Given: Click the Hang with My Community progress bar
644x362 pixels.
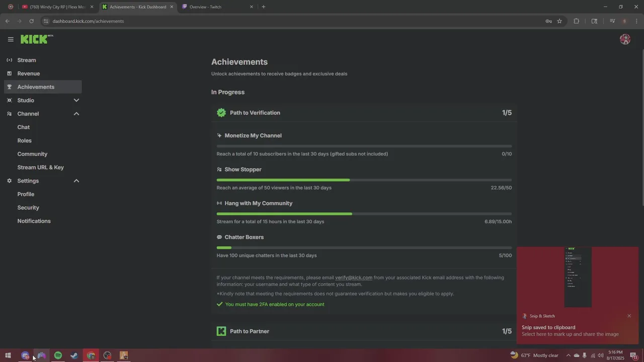Looking at the screenshot, I should point(364,214).
